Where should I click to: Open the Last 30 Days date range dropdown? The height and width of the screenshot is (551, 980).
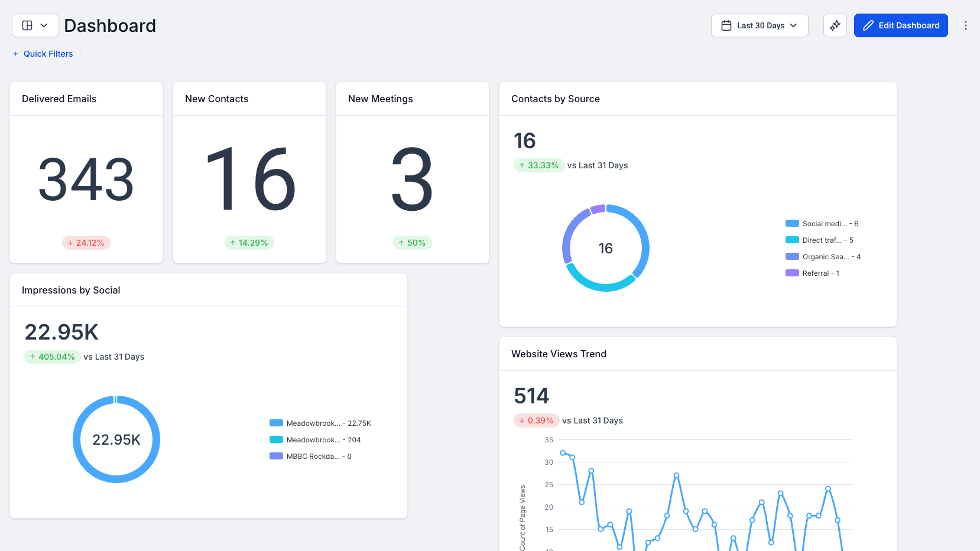click(x=760, y=25)
